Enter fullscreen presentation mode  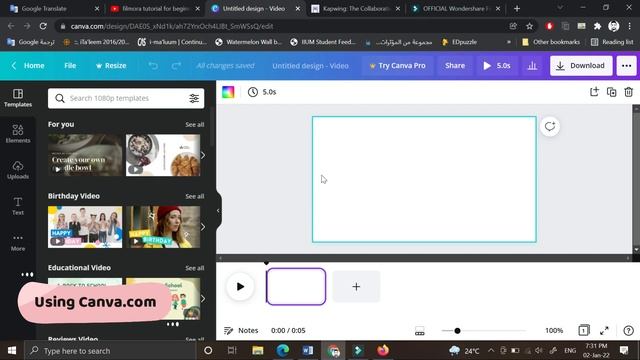pyautogui.click(x=604, y=330)
